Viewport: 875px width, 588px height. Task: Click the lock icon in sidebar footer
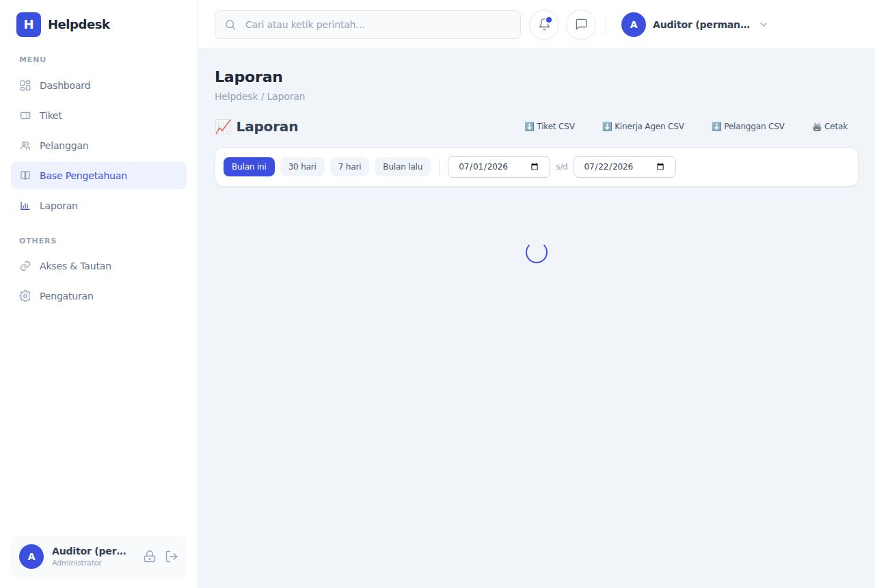(150, 557)
